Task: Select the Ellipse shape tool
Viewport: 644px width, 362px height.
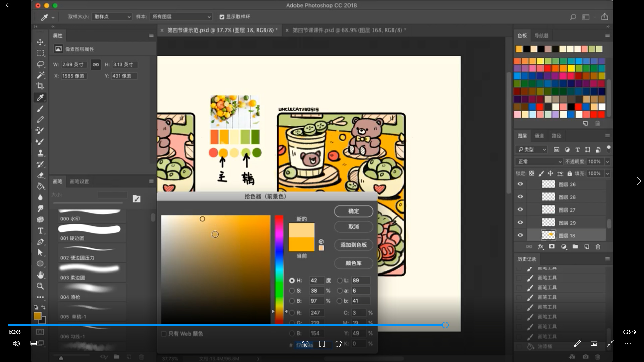Action: 40,264
